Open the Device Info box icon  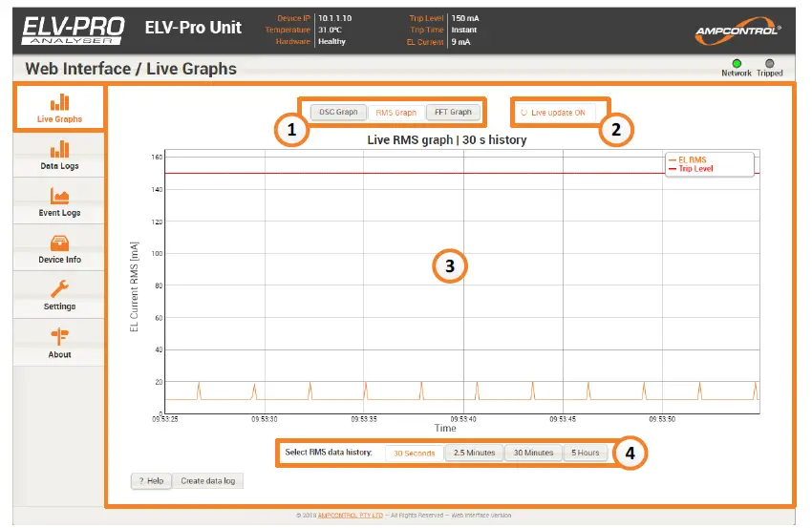tap(59, 243)
